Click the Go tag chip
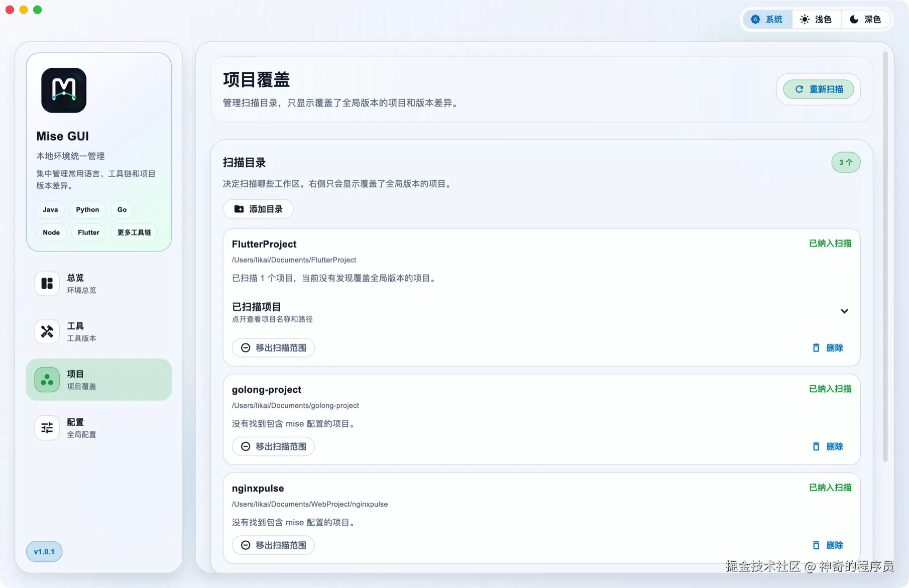The width and height of the screenshot is (909, 588). [x=122, y=210]
